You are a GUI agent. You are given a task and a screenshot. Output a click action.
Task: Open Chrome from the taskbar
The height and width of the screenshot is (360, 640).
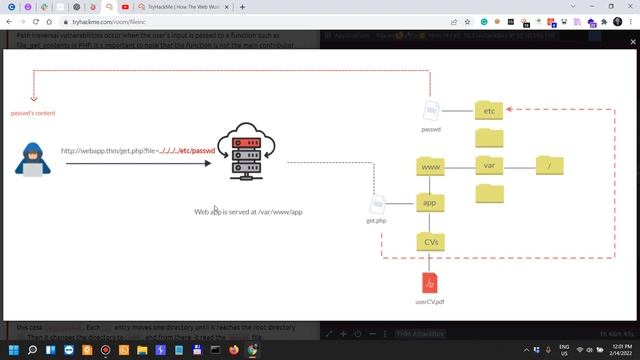tap(252, 350)
